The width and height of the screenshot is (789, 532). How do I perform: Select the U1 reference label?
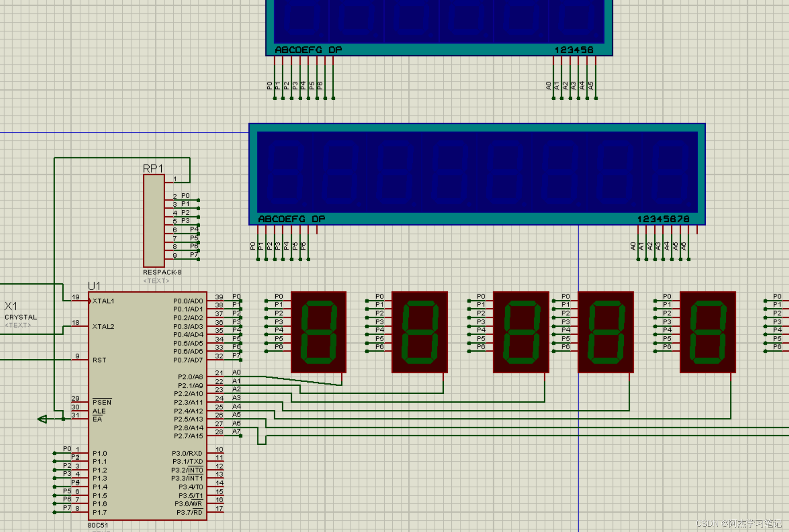(94, 286)
